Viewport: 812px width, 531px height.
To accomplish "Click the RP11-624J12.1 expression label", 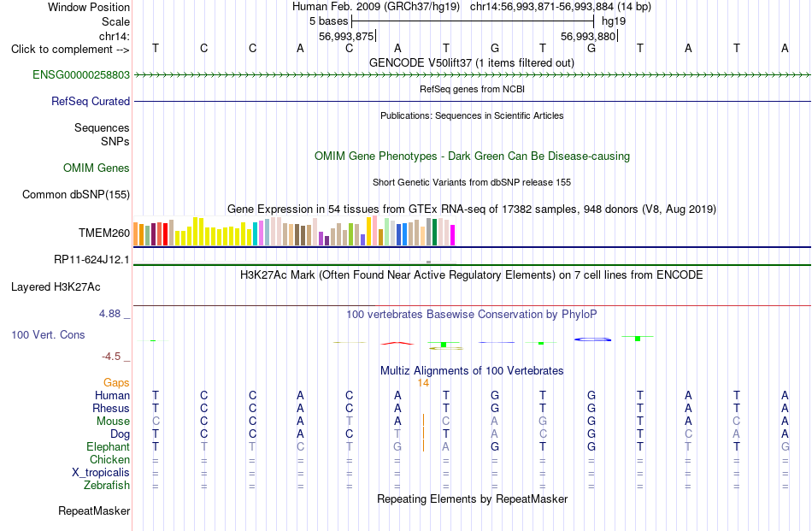I will click(92, 260).
